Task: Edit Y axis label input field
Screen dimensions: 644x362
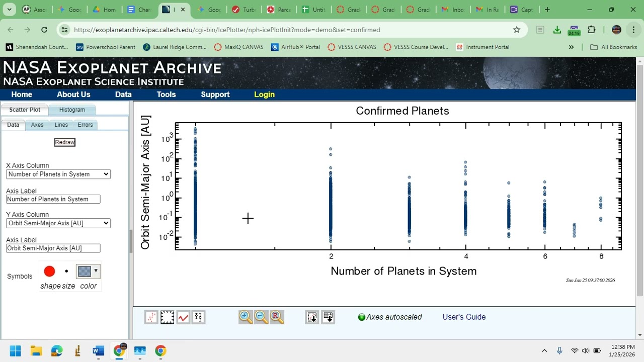Action: (53, 248)
